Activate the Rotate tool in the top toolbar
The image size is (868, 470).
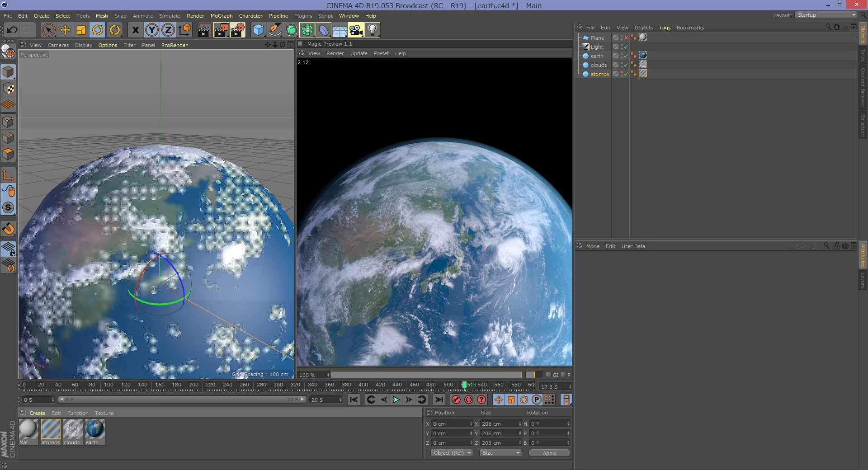pos(98,30)
